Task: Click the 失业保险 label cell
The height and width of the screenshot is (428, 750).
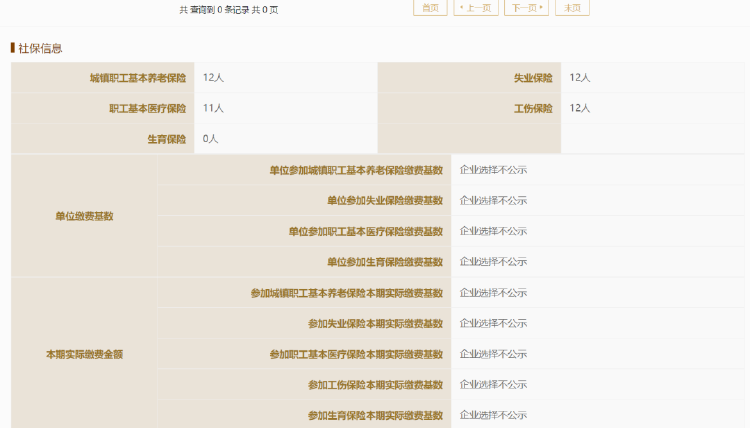Action: pyautogui.click(x=532, y=77)
